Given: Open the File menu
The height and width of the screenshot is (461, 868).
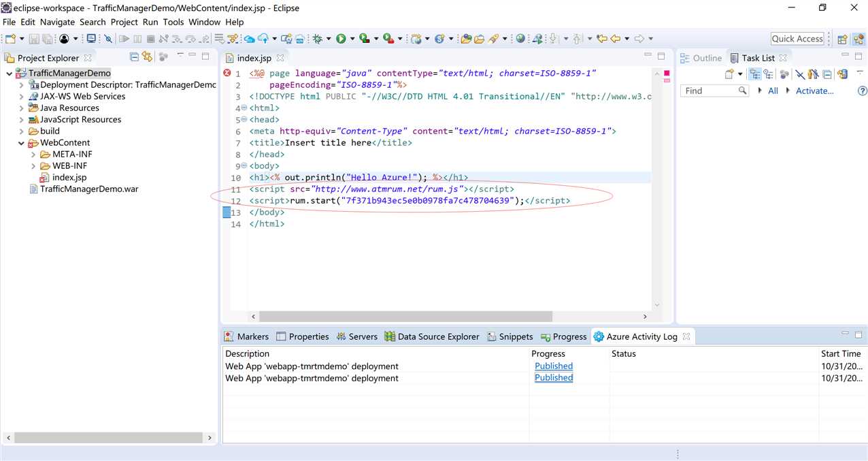Looking at the screenshot, I should pyautogui.click(x=9, y=22).
